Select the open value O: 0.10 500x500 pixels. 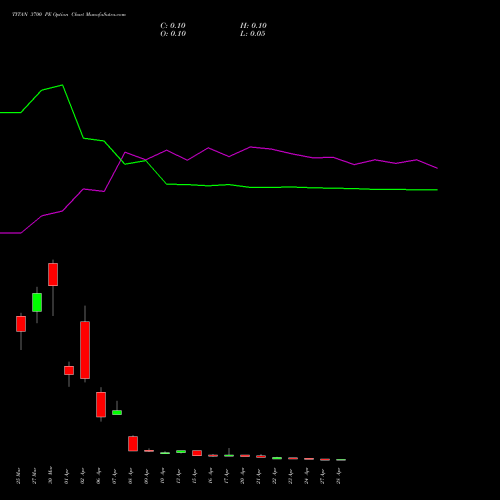click(173, 34)
